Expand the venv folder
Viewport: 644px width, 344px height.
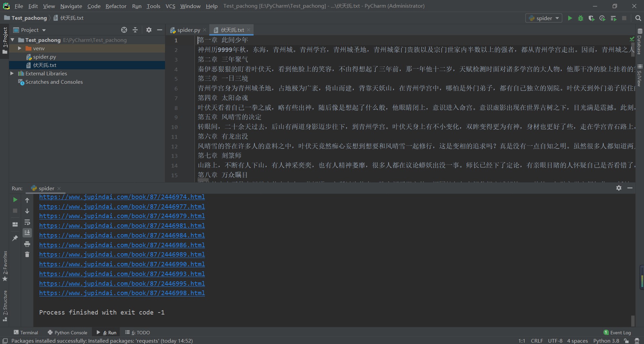tap(19, 48)
